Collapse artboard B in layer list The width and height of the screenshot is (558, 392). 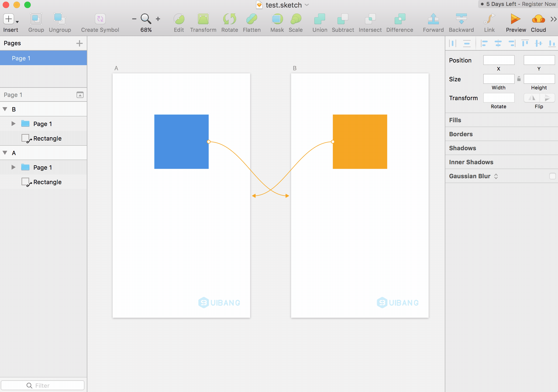coord(5,109)
